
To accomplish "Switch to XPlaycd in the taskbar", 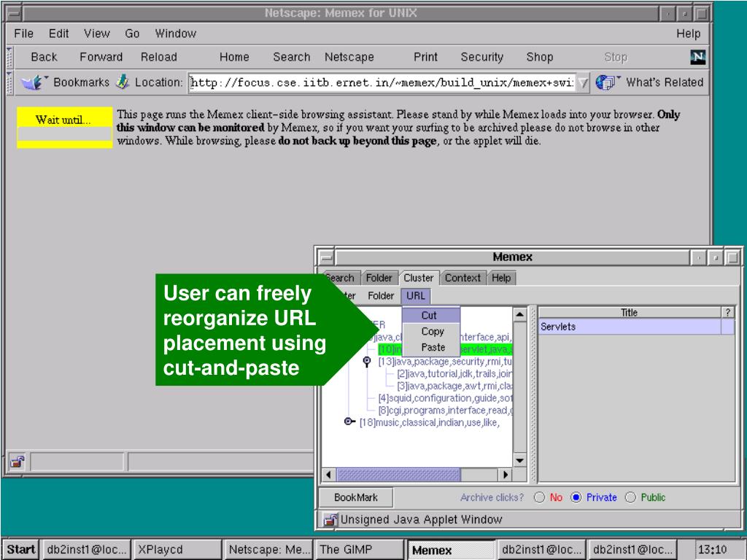I will tap(177, 549).
